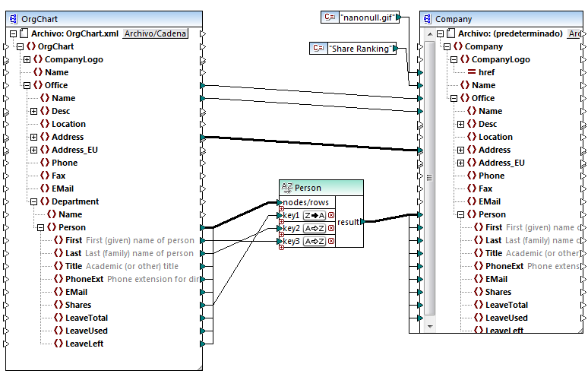This screenshot has height=377, width=588.
Task: Toggle the key2 A→Z sort direction
Action: click(315, 229)
